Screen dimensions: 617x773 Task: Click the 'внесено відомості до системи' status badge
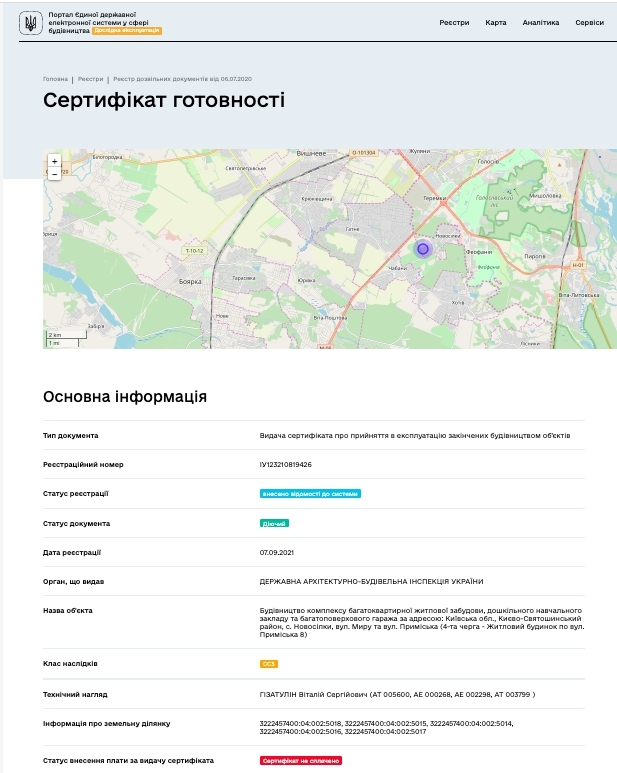coord(310,493)
